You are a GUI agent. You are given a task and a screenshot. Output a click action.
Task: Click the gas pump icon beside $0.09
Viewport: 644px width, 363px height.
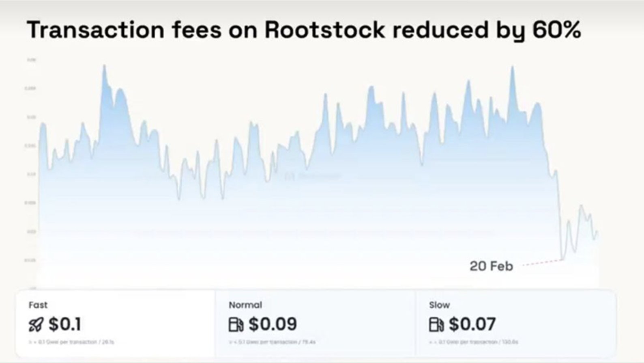click(236, 324)
